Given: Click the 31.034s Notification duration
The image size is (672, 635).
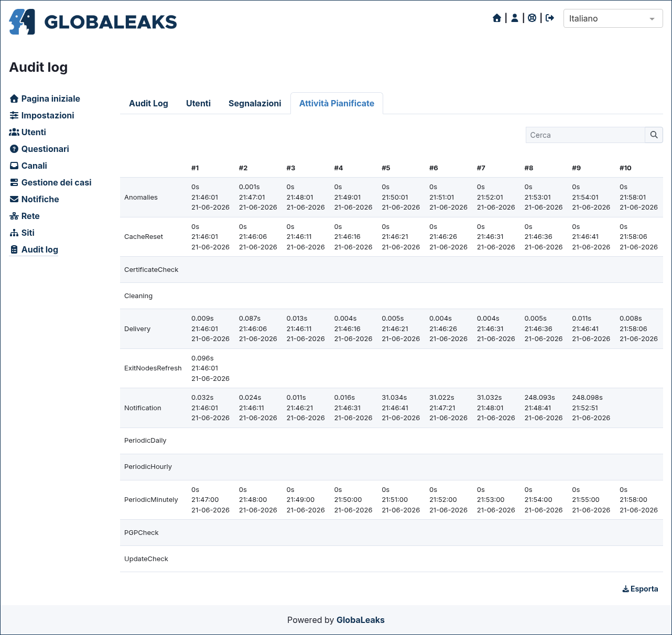Looking at the screenshot, I should 394,398.
